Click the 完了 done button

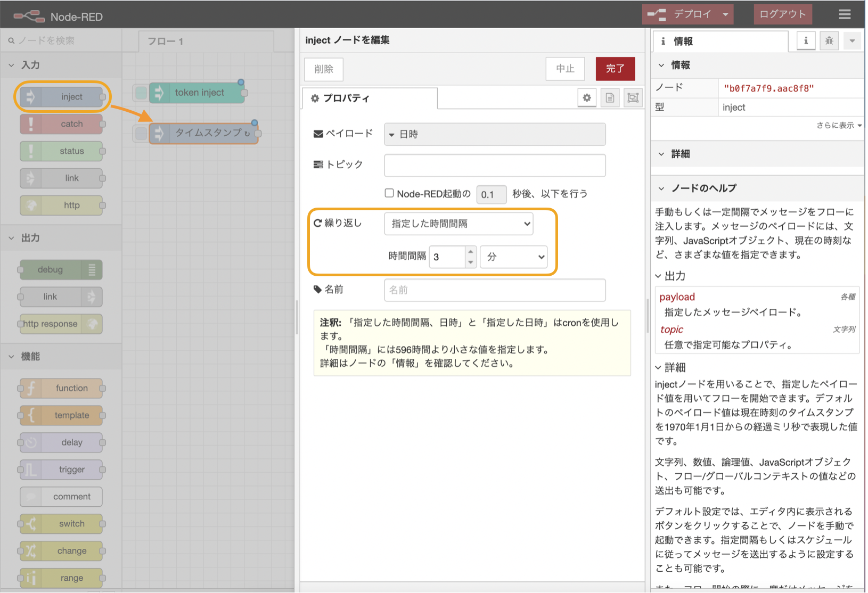[x=615, y=69]
